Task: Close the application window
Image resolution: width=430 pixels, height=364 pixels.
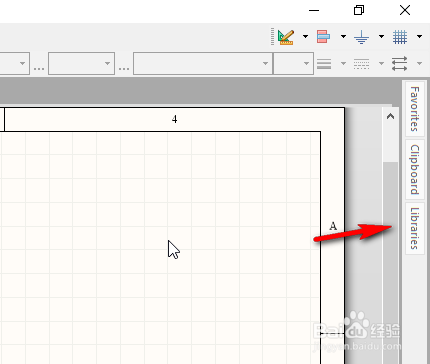Action: (405, 10)
